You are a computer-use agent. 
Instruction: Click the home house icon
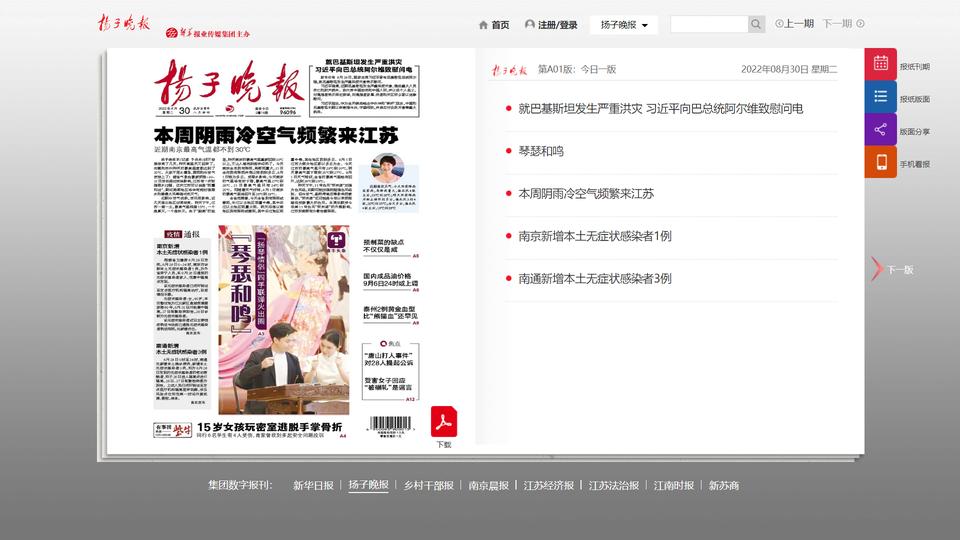point(483,24)
